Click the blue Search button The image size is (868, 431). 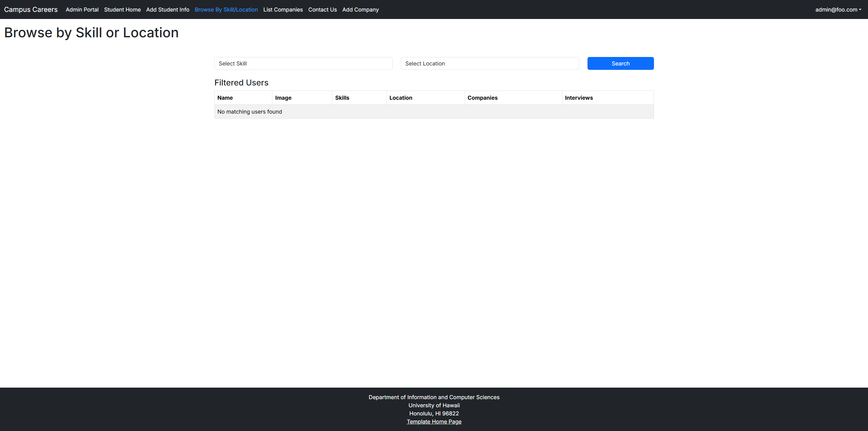(620, 63)
